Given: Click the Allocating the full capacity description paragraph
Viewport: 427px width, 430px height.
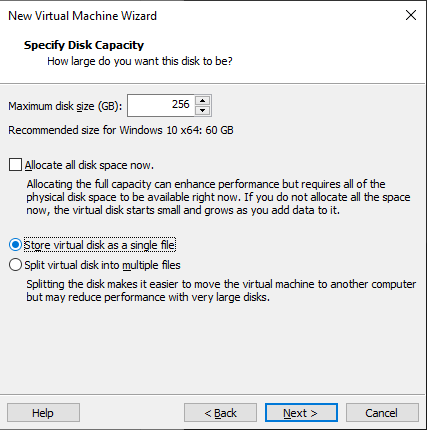Looking at the screenshot, I should pyautogui.click(x=218, y=197).
